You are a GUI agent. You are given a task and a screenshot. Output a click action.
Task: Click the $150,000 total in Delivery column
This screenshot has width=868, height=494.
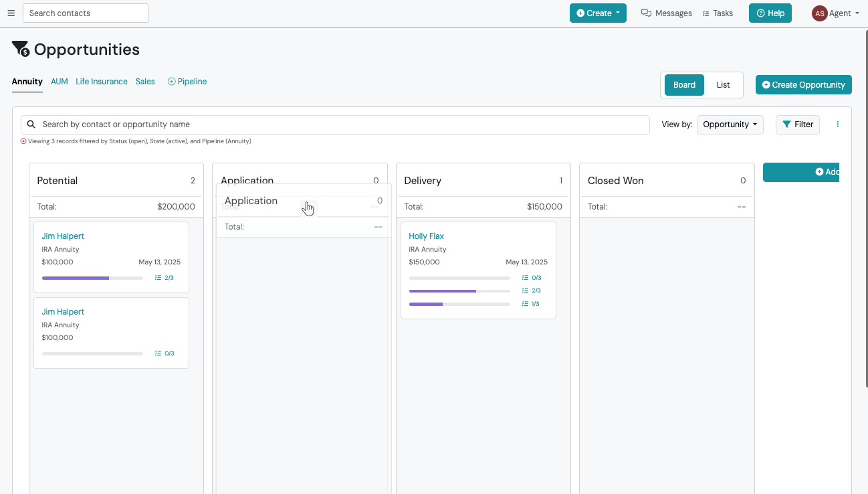click(544, 207)
